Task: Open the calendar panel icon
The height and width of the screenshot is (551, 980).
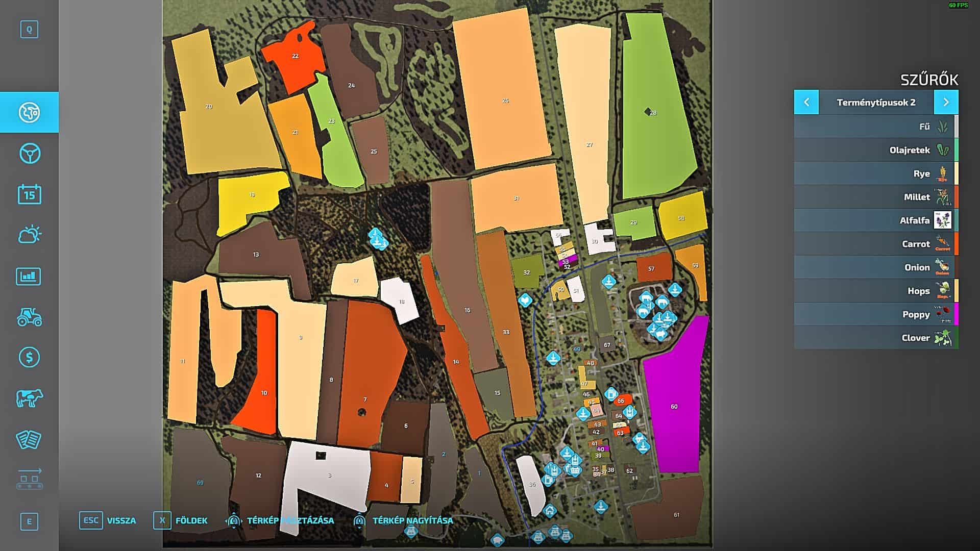Action: coord(29,193)
